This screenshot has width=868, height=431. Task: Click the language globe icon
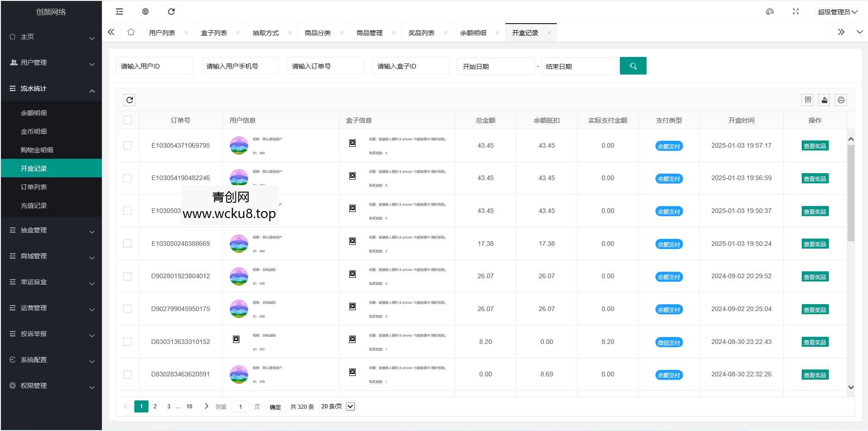point(145,12)
